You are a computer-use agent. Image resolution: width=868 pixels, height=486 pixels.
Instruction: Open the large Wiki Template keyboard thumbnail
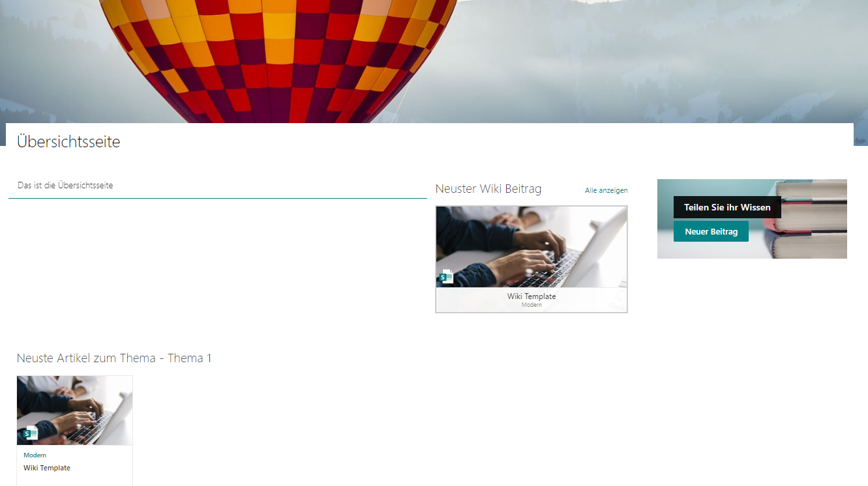click(531, 247)
